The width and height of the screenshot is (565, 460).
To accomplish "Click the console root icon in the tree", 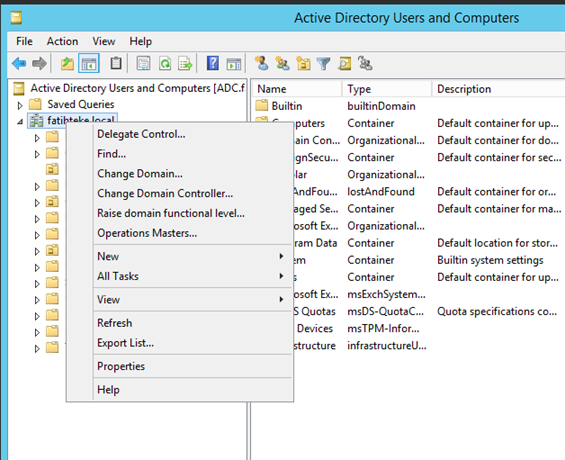I will pos(19,88).
